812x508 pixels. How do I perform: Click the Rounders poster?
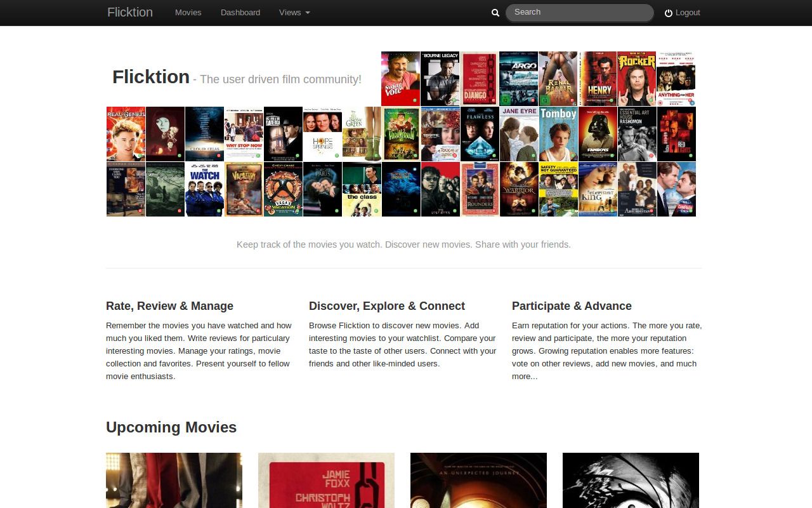click(x=480, y=189)
